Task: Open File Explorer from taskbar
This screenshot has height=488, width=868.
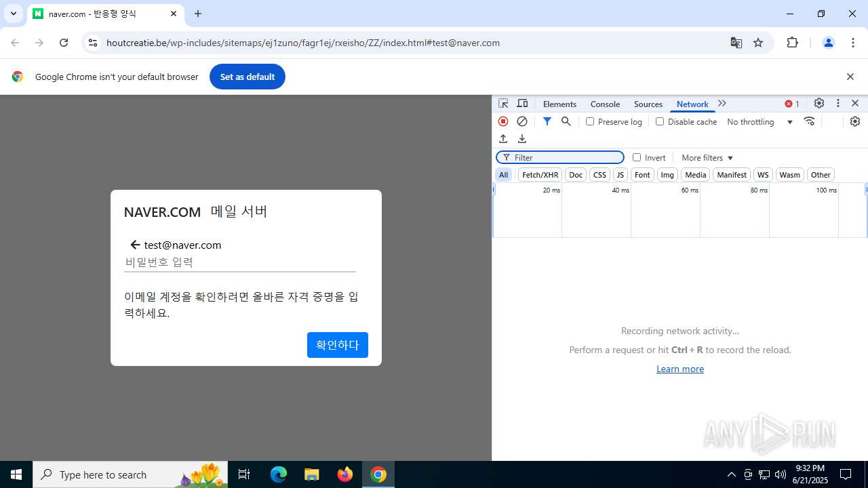Action: click(312, 474)
